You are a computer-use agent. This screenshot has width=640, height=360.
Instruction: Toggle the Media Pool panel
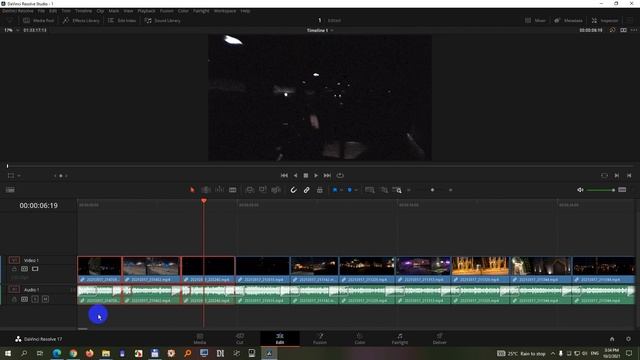tap(38, 20)
